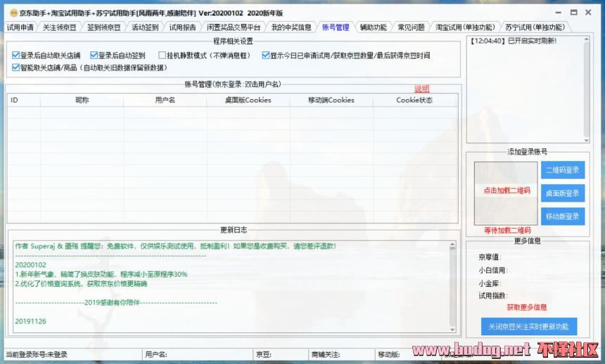This screenshot has width=605, height=364.
Task: Click the 试用指数 label
Action: tap(492, 296)
